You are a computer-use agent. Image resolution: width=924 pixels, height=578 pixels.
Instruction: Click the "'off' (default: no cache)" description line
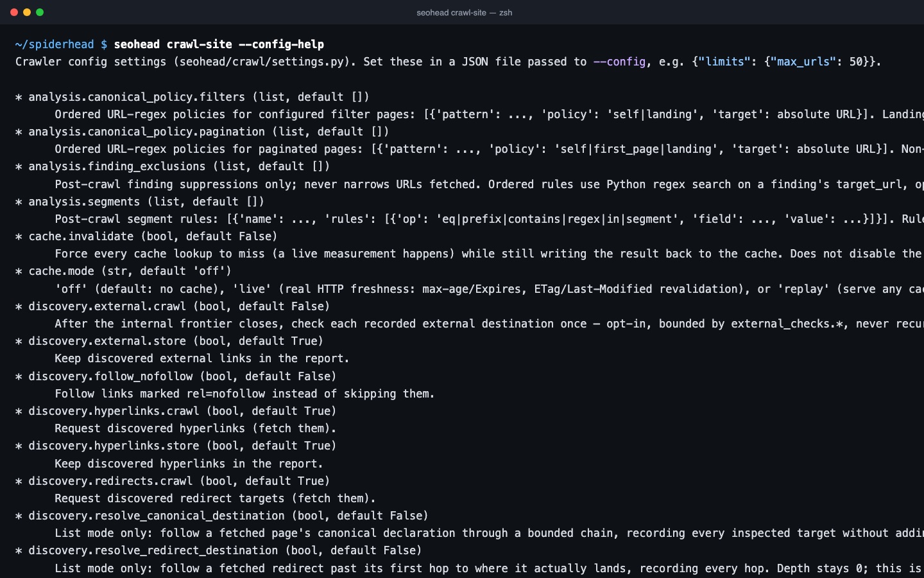tap(489, 289)
